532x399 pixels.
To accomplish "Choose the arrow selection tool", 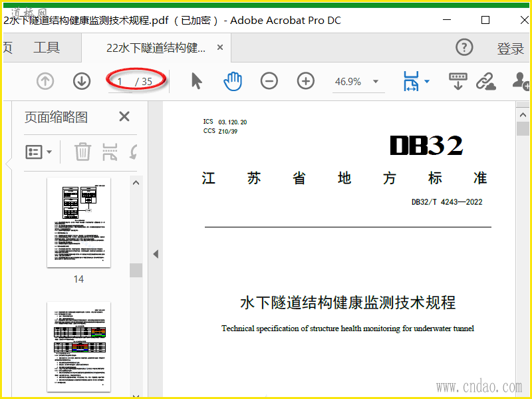I will click(196, 81).
